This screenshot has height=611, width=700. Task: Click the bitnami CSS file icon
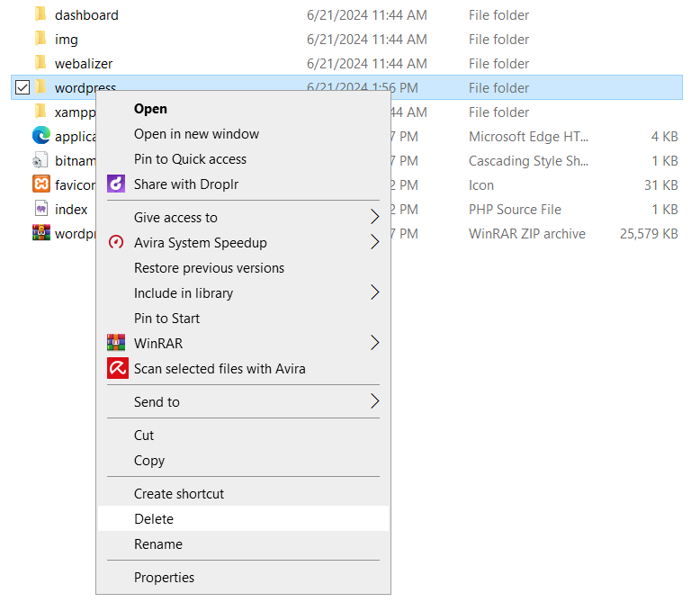click(x=40, y=160)
